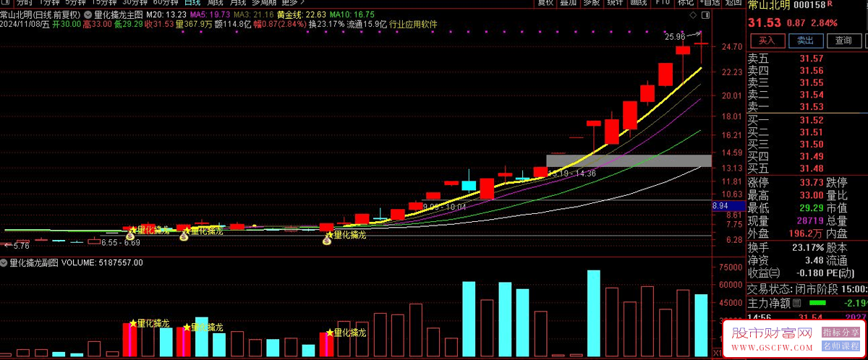
Task: Click the first 量化擒龙 star in volume panel
Action: [132, 323]
